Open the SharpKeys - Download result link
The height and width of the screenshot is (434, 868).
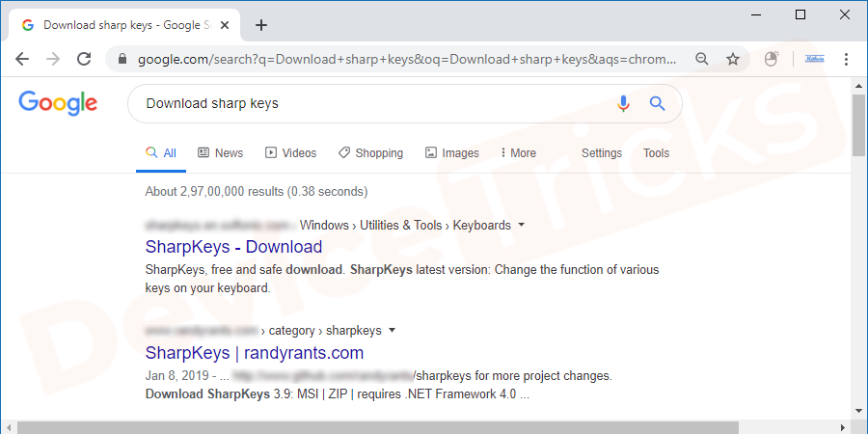coord(233,247)
